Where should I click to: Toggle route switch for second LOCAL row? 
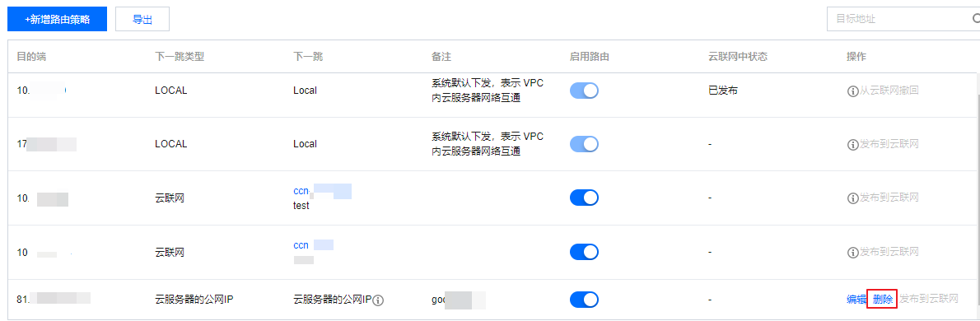click(x=584, y=144)
